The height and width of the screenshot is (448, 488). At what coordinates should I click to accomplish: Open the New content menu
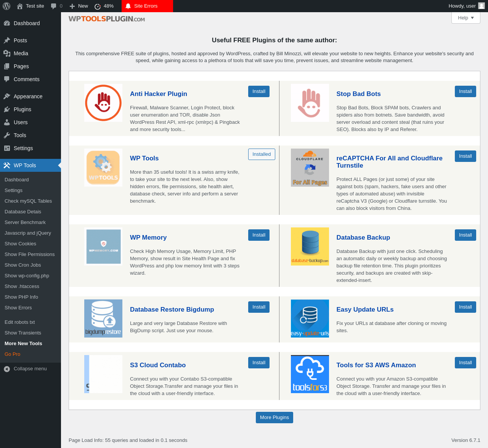(x=79, y=6)
